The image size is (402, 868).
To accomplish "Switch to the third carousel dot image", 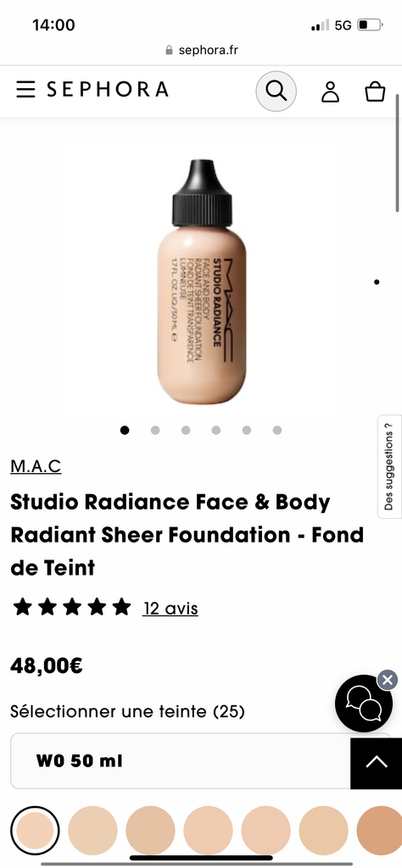I will [x=186, y=430].
